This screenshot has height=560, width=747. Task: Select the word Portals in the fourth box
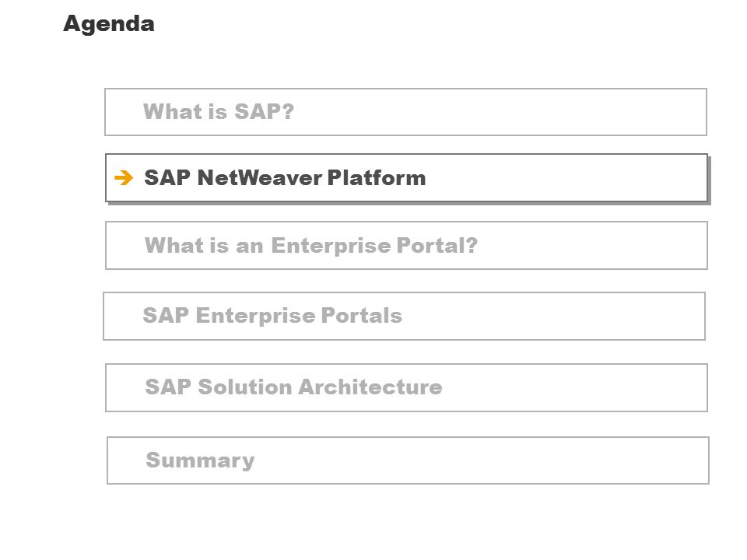coord(362,315)
